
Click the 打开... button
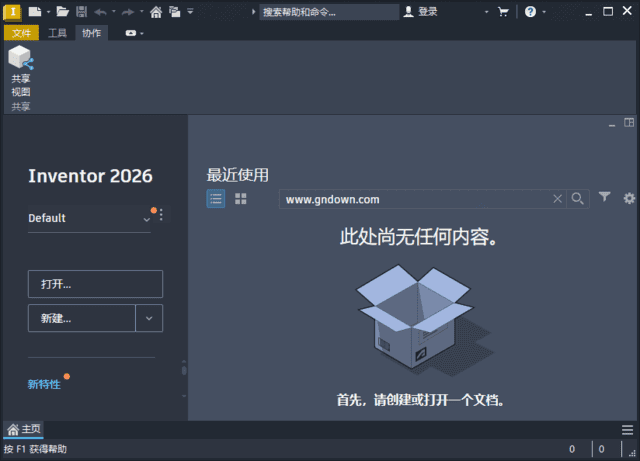(x=95, y=284)
